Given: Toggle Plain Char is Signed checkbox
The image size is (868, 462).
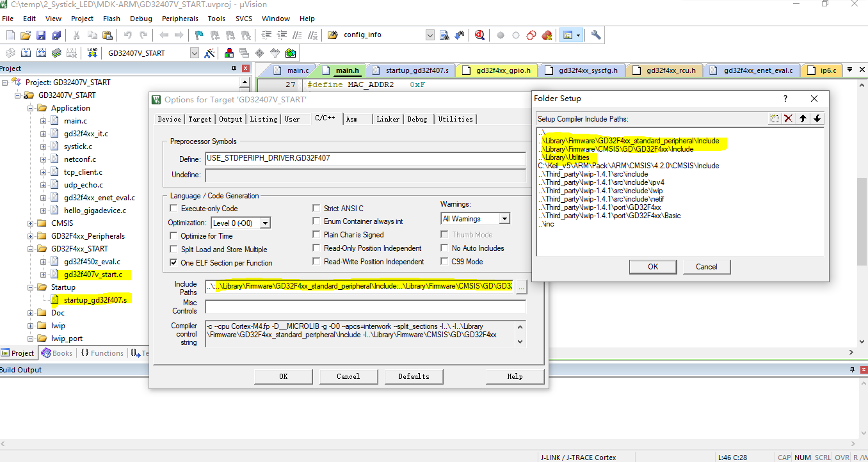Looking at the screenshot, I should [316, 235].
